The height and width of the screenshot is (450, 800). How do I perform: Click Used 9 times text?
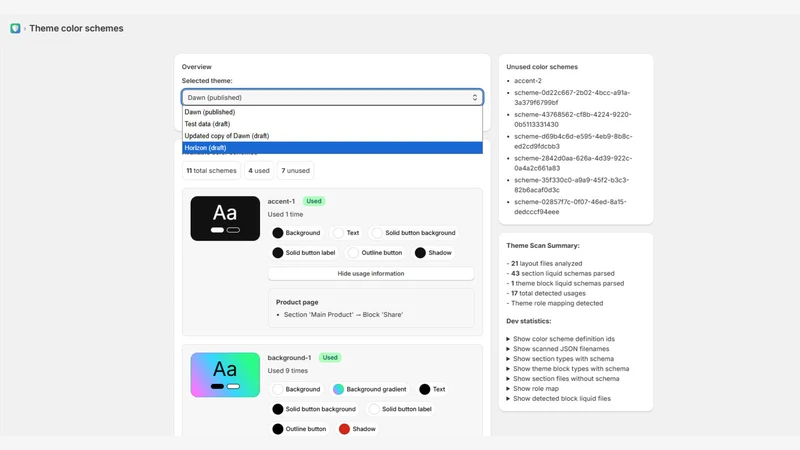click(288, 371)
